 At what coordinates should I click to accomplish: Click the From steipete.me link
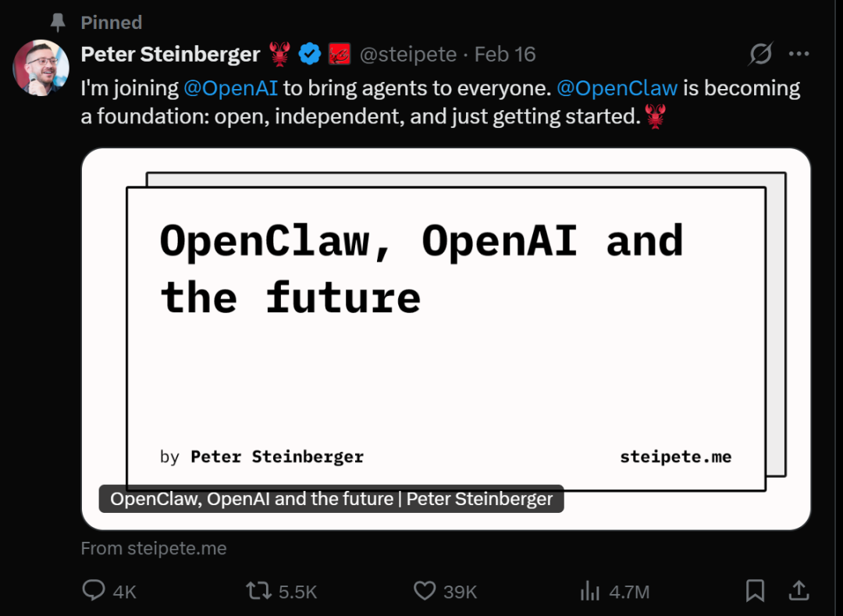pos(153,548)
